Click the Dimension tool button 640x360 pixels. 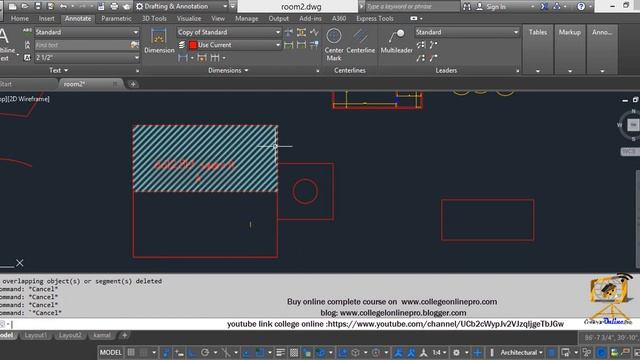pos(159,40)
